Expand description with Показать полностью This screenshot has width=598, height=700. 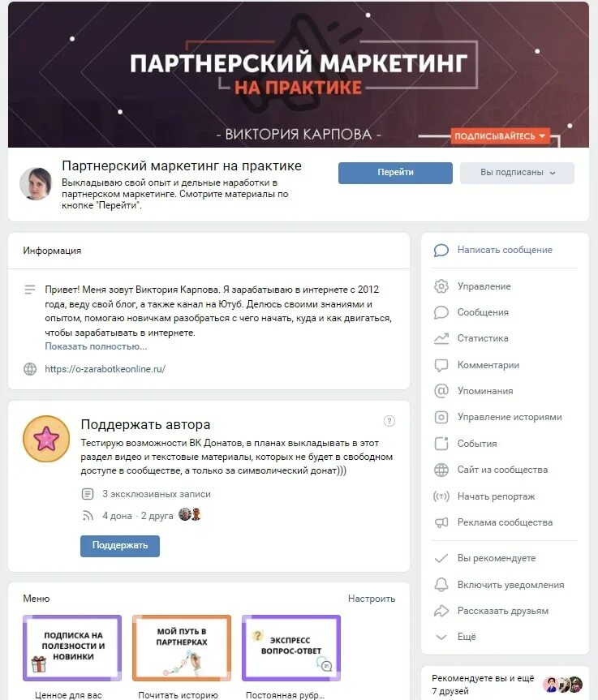(96, 346)
